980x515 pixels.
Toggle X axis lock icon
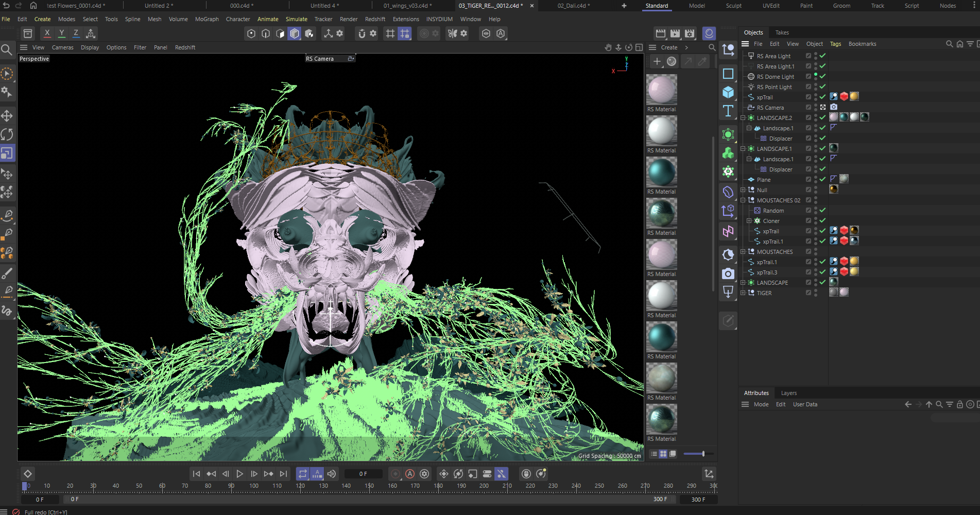point(47,33)
